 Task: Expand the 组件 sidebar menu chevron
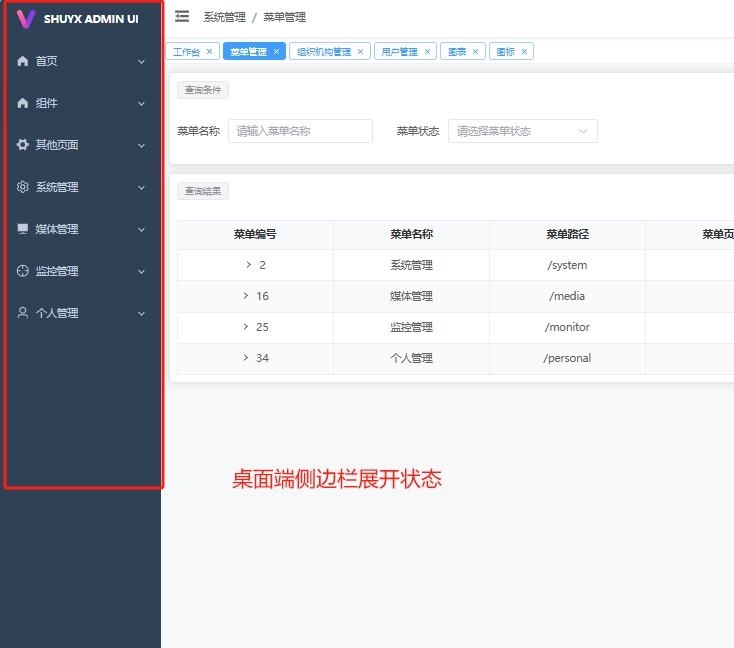click(141, 103)
